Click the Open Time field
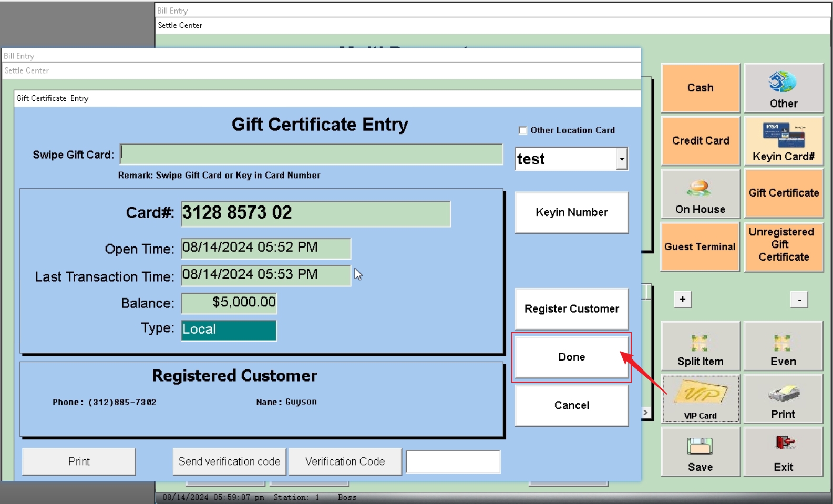The width and height of the screenshot is (833, 504). point(266,249)
